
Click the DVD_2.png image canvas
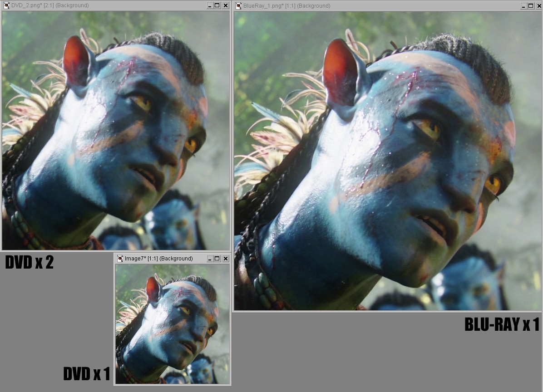116,130
